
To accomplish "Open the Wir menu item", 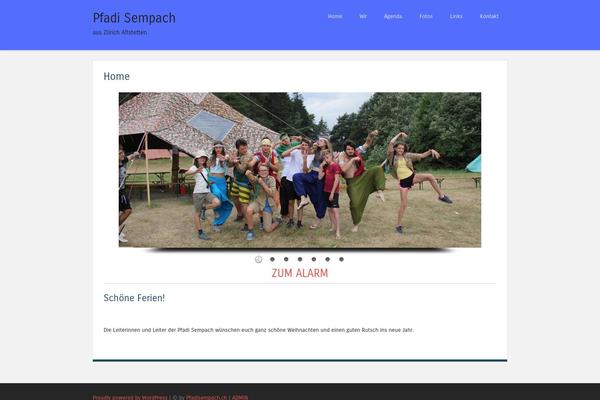I will click(x=363, y=16).
